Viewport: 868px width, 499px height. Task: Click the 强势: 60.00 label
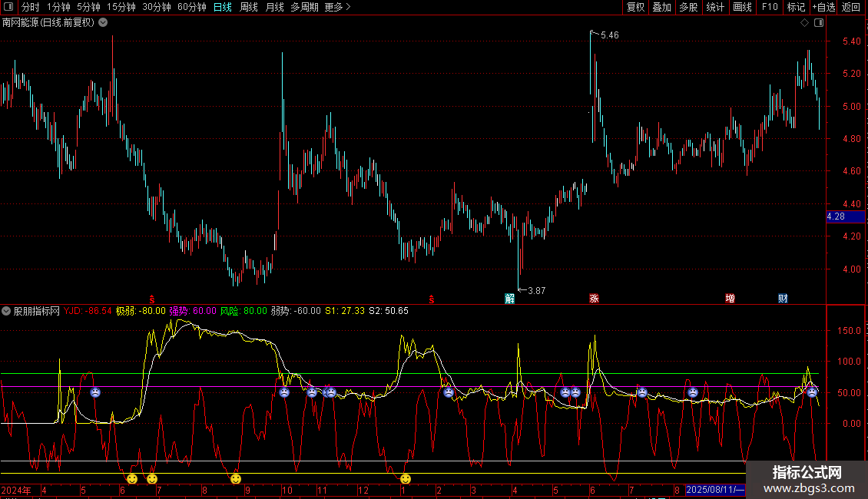point(193,311)
